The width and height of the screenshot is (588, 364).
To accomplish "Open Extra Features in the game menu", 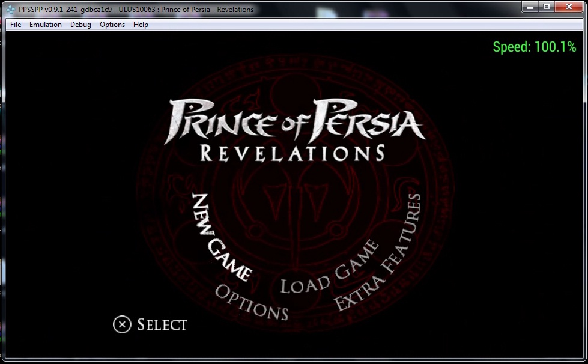I will tap(378, 252).
